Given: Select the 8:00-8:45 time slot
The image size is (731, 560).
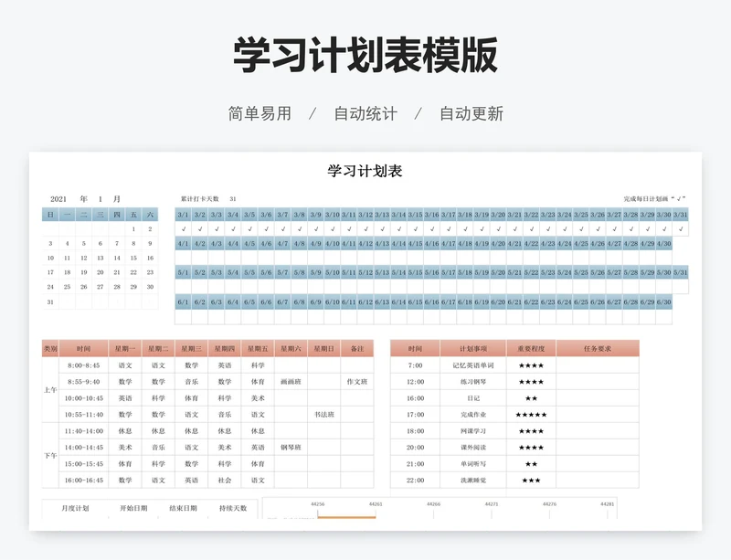Looking at the screenshot, I should [x=83, y=365].
